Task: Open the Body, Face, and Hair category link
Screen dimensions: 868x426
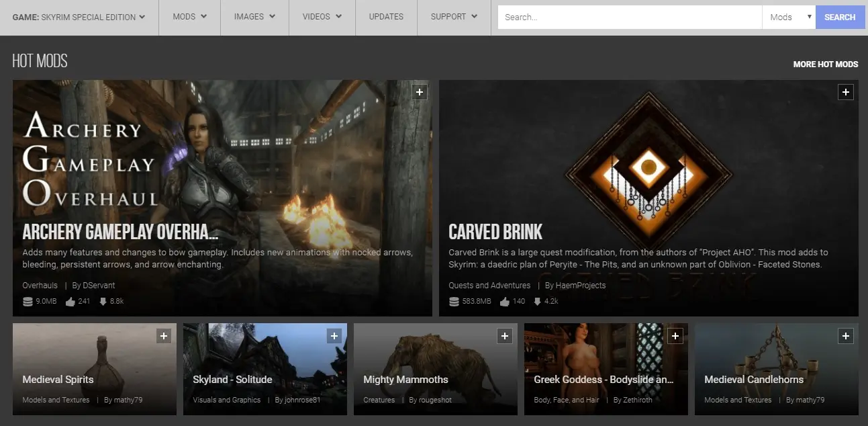Action: click(x=567, y=400)
